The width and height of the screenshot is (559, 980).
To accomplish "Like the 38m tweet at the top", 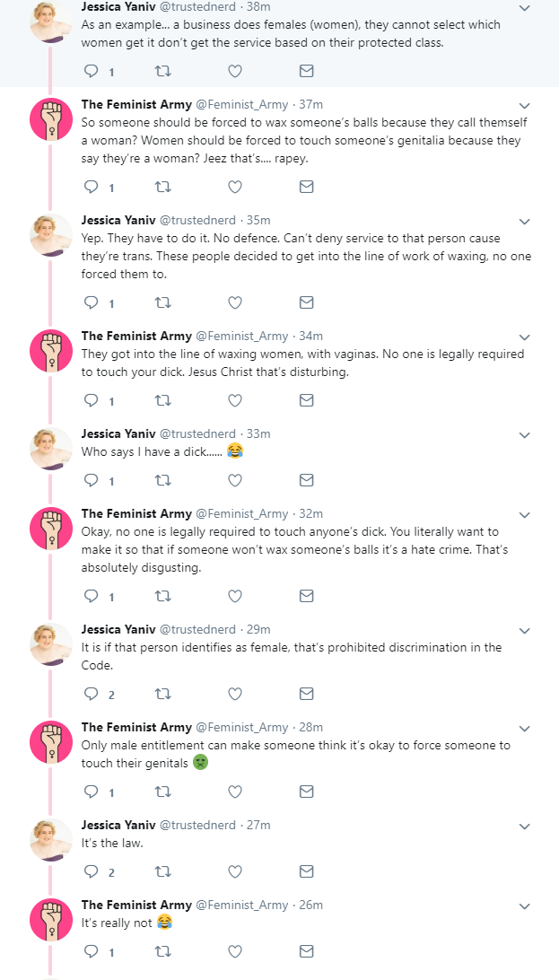I will pos(235,71).
